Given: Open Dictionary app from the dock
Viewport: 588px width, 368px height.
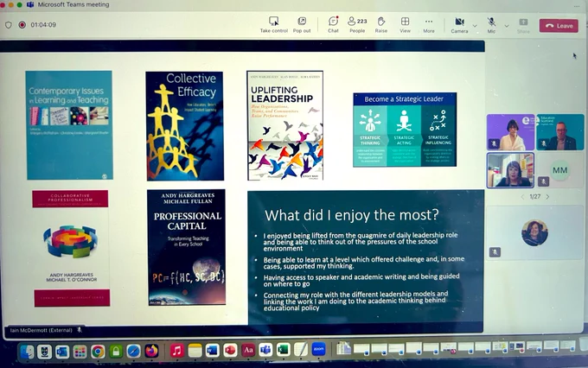Looking at the screenshot, I should [x=248, y=350].
